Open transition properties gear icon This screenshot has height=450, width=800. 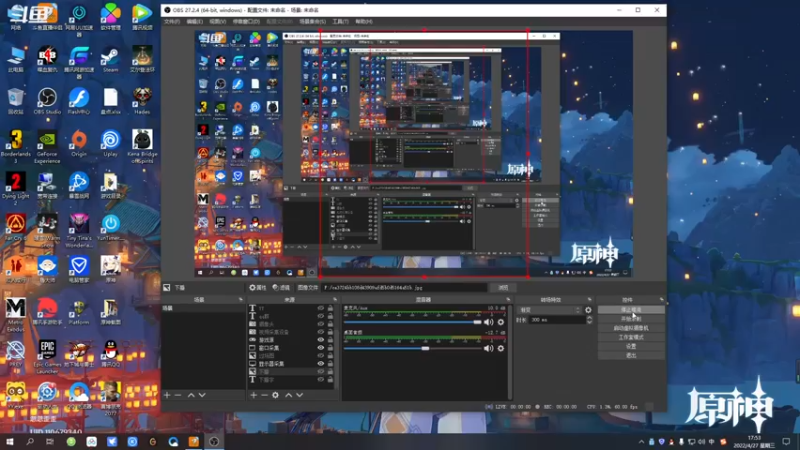tap(588, 310)
